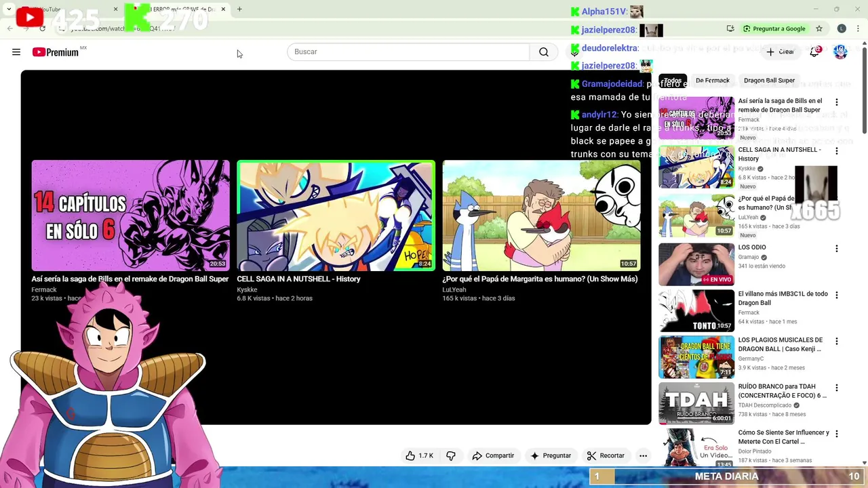This screenshot has width=868, height=488.
Task: Open options menu for saga de Bills sidebar video
Action: click(836, 102)
